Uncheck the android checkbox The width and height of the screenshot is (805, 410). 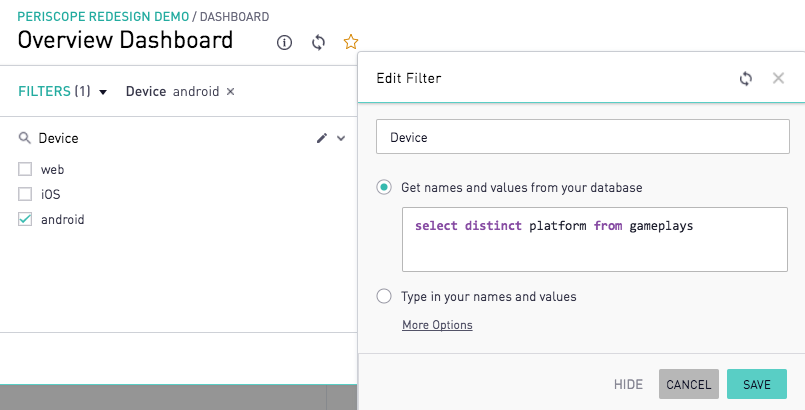(25, 219)
